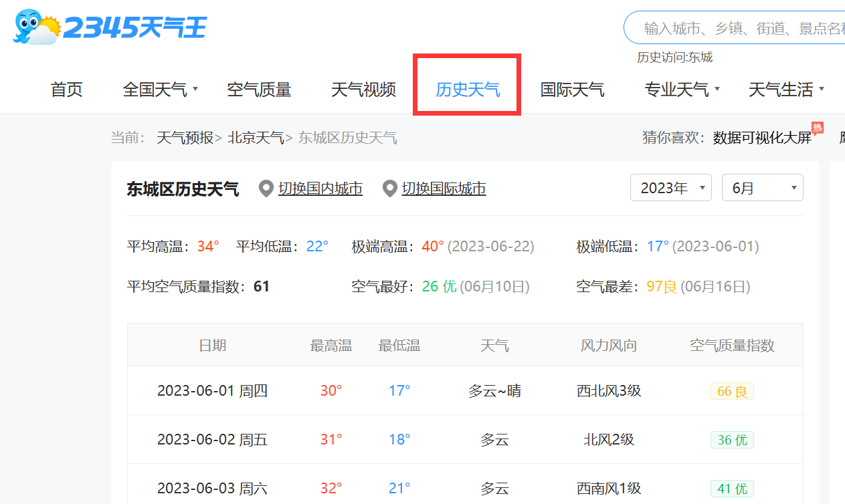
Task: Open the 首页 tab
Action: tap(67, 90)
